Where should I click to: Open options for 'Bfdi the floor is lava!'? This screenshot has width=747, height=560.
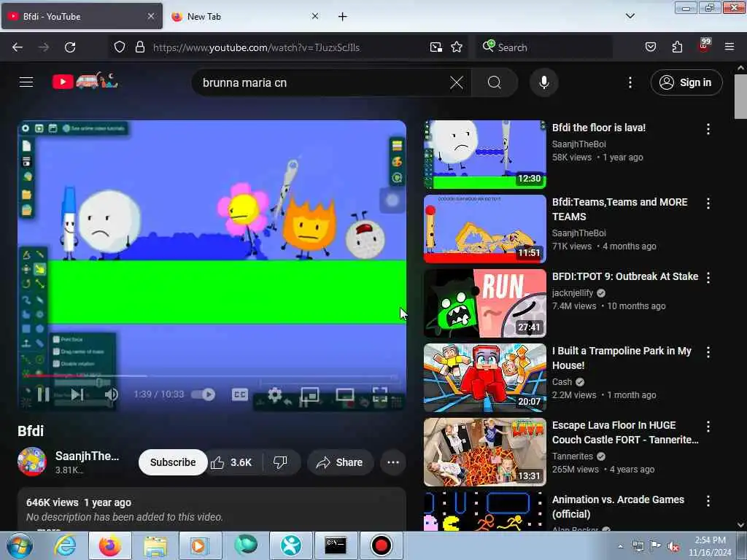point(708,129)
